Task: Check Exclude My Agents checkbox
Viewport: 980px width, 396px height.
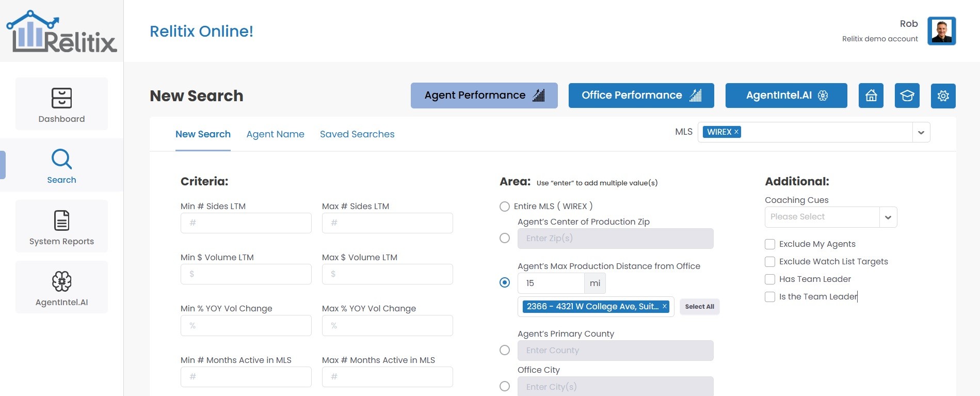Action: tap(770, 244)
